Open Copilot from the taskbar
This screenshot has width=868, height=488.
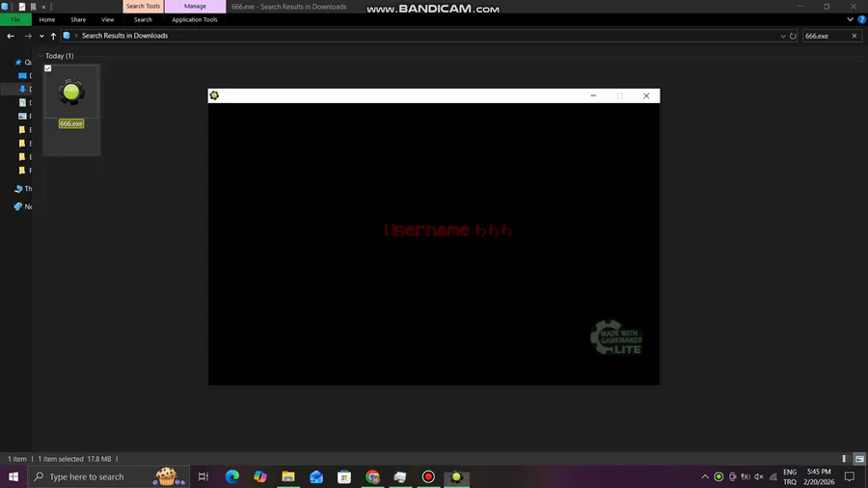[x=260, y=476]
